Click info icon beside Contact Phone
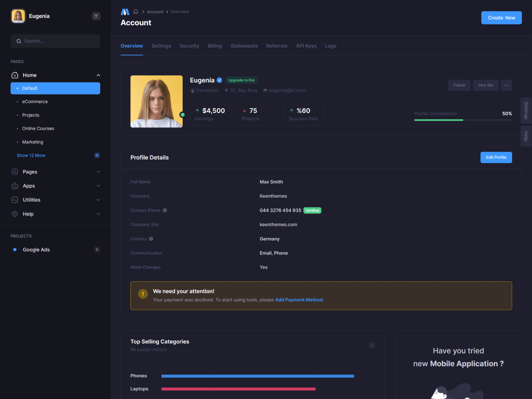The image size is (532, 399). (165, 211)
